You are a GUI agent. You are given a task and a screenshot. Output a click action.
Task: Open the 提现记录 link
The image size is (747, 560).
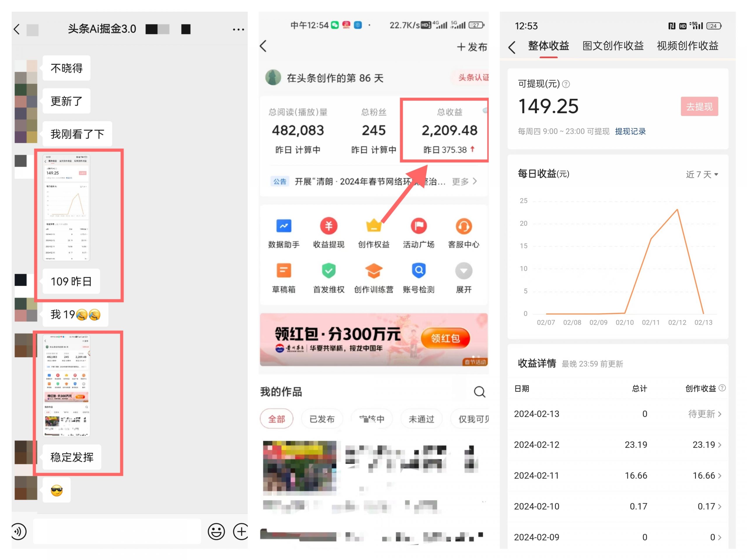pyautogui.click(x=630, y=131)
